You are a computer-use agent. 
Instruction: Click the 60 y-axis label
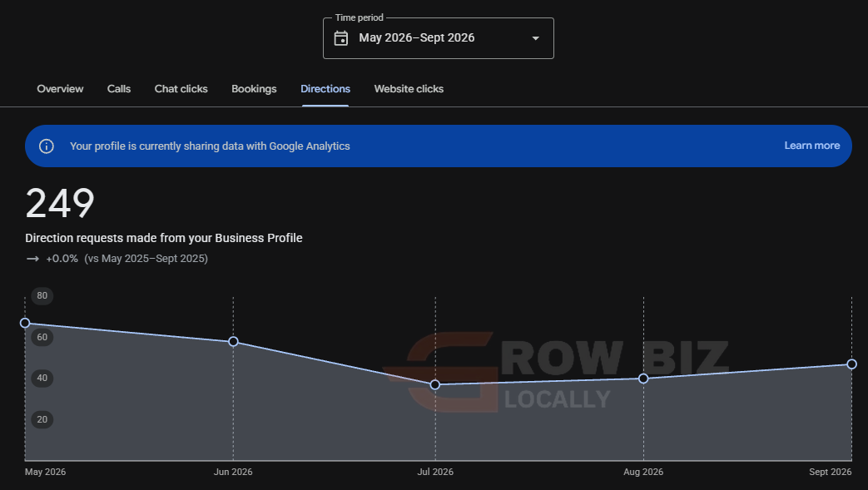42,337
